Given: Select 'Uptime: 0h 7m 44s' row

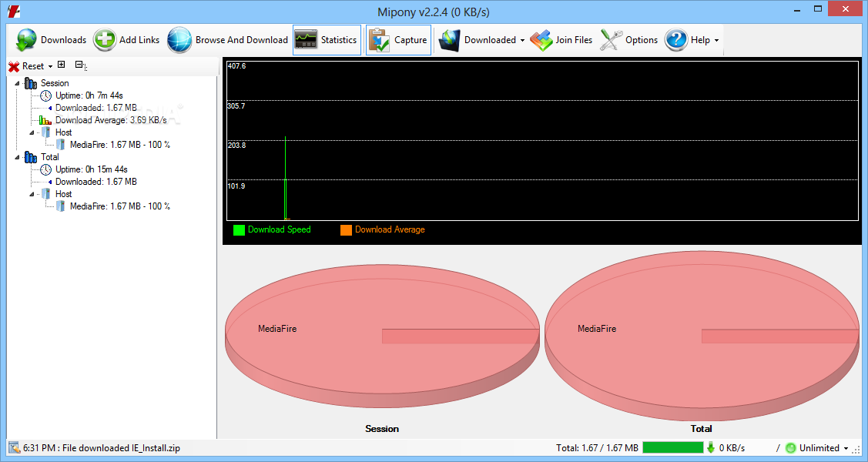Looking at the screenshot, I should point(89,95).
